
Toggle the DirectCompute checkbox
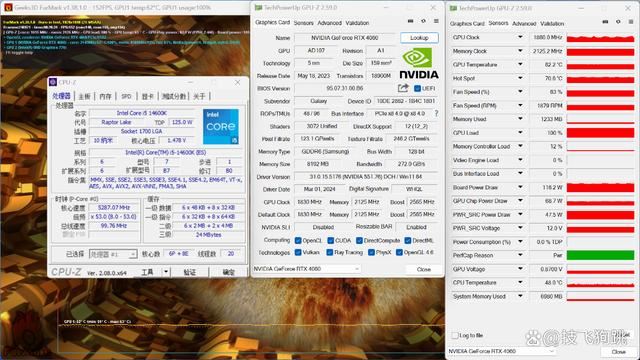tap(359, 240)
